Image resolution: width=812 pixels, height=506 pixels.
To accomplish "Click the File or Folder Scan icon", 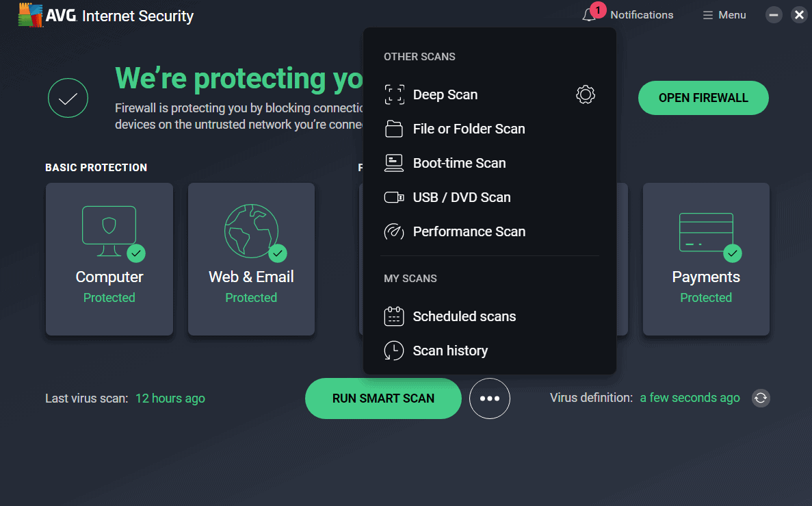I will coord(394,129).
